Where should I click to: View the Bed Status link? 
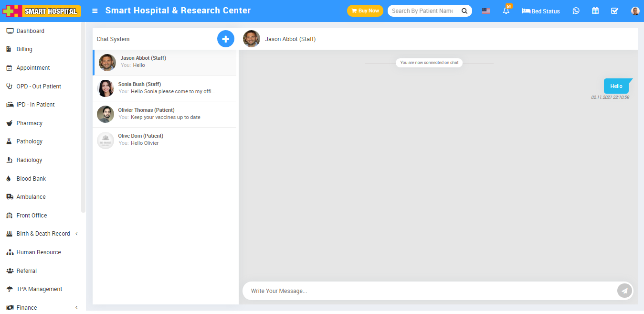click(x=541, y=11)
